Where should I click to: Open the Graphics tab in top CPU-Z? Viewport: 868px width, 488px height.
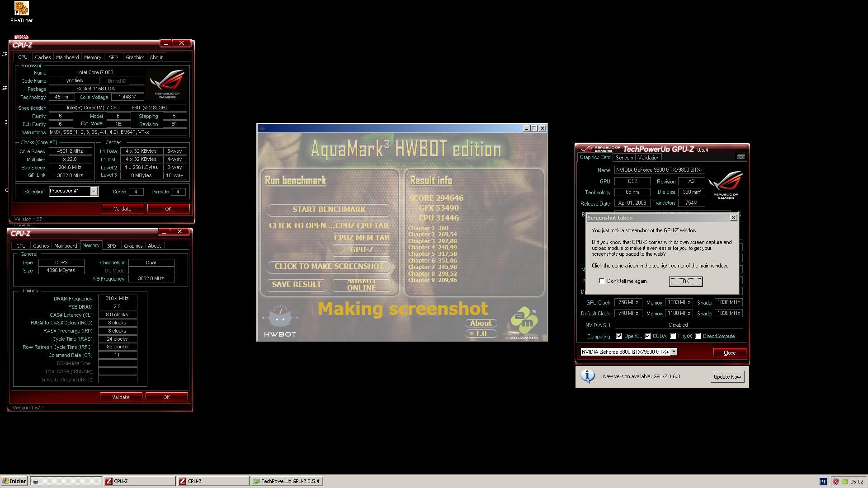(135, 57)
